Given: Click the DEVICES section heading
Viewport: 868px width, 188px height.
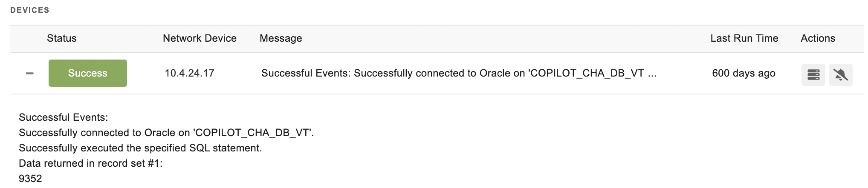Looking at the screenshot, I should point(30,10).
